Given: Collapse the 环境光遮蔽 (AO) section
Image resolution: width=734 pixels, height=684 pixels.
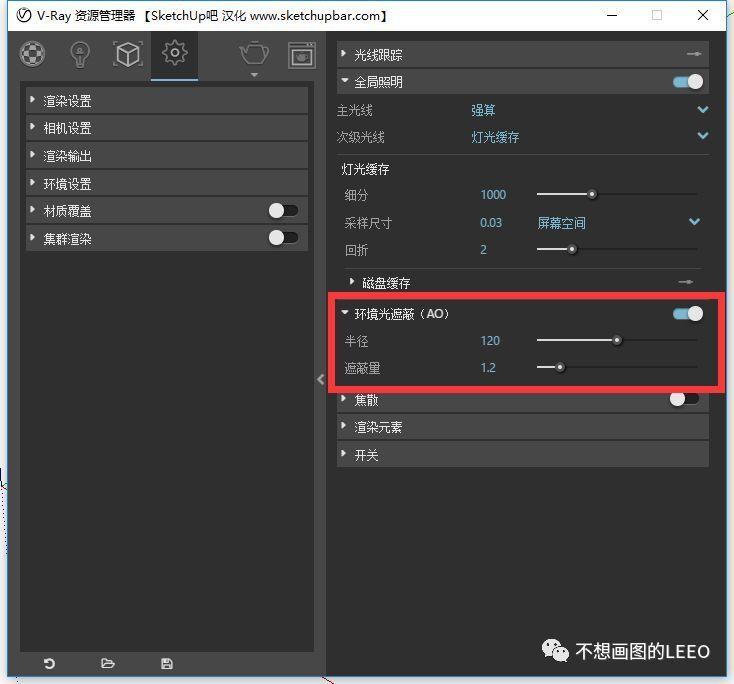Looking at the screenshot, I should coord(345,312).
